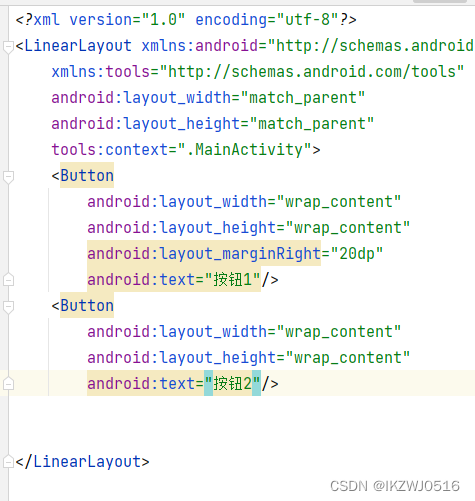Click layout_height="wrap_content" of first Button
The image size is (475, 501).
point(249,228)
